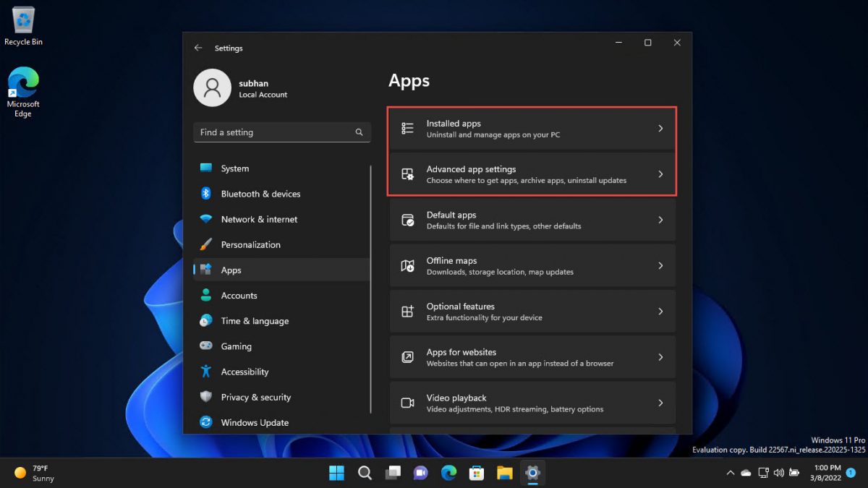Click the Offline maps icon

pyautogui.click(x=408, y=265)
